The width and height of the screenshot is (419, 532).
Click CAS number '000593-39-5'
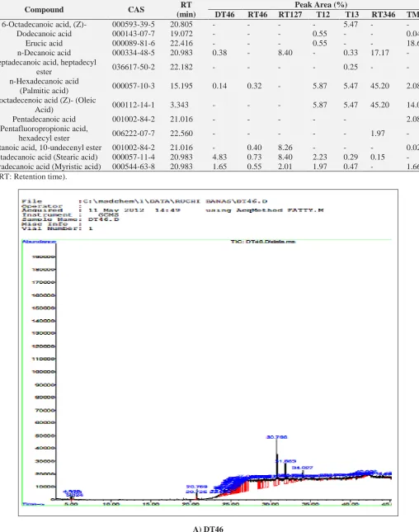[x=134, y=25]
